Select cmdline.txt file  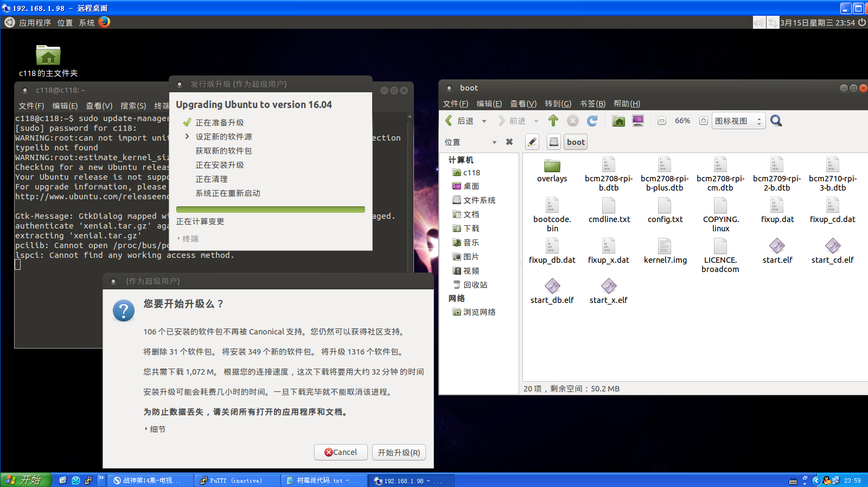click(609, 211)
